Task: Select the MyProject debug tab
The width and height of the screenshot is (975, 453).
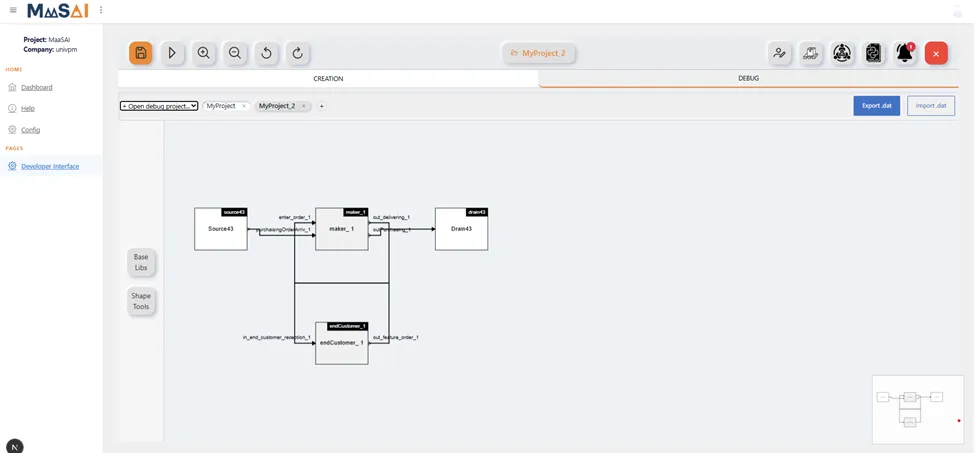Action: 221,106
